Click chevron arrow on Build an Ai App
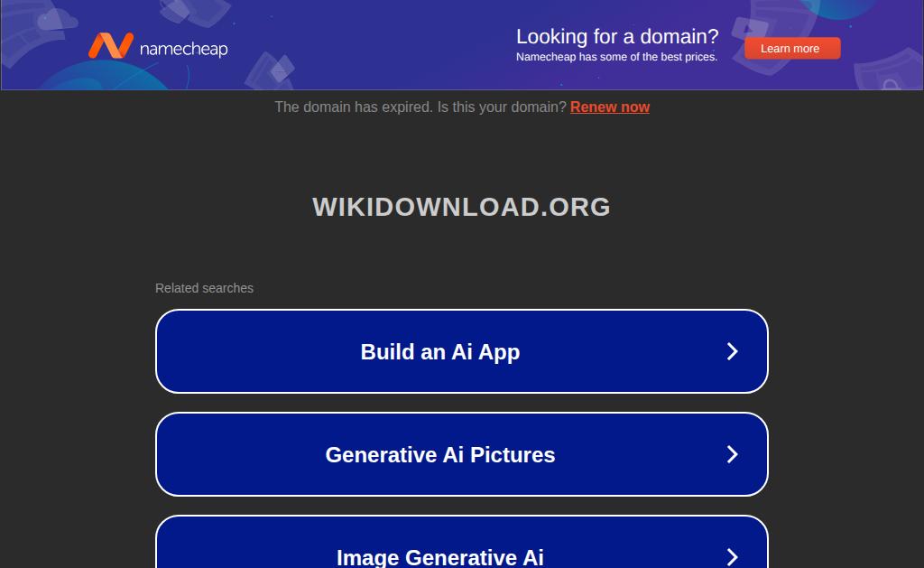The width and height of the screenshot is (924, 568). (x=732, y=351)
